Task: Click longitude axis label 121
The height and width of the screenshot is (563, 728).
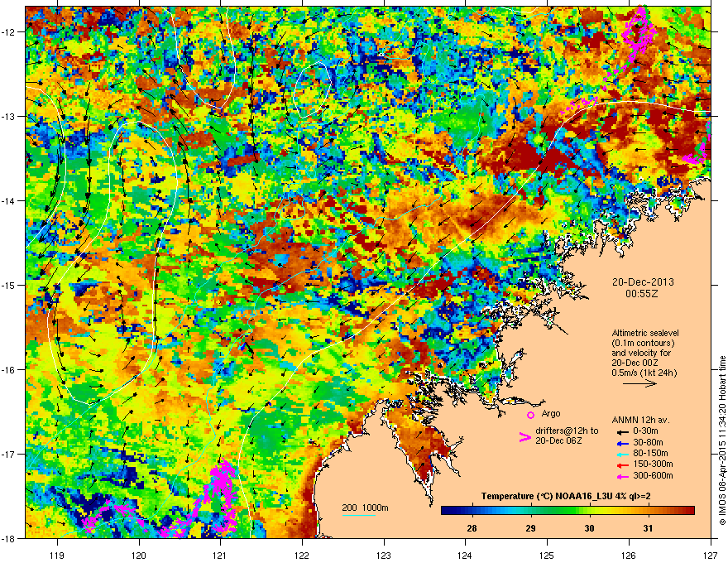Action: tap(221, 555)
